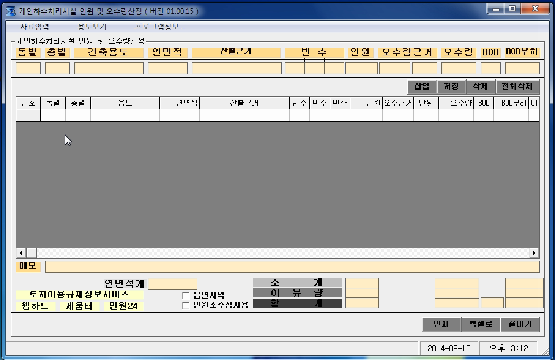Open the 민원24 link button
The height and width of the screenshot is (360, 555).
point(124,306)
